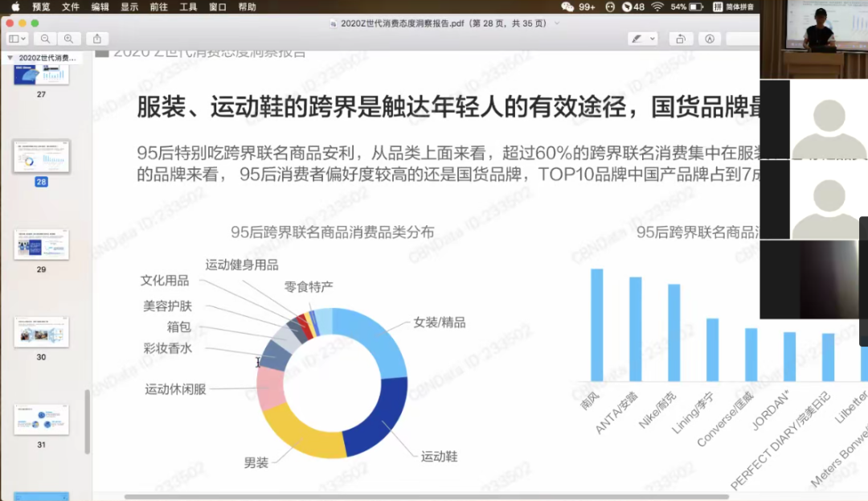
Task: Click the 运动健身用品 chart label
Action: tap(242, 265)
